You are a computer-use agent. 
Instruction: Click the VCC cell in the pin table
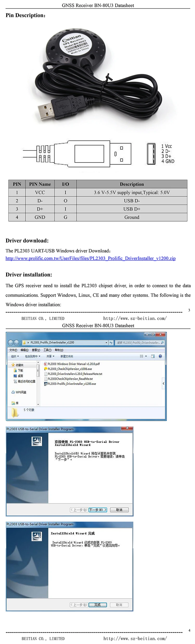coord(40,192)
